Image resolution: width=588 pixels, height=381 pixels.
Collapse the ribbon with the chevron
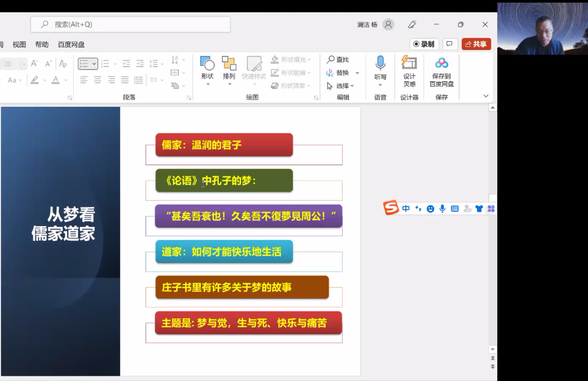(486, 96)
